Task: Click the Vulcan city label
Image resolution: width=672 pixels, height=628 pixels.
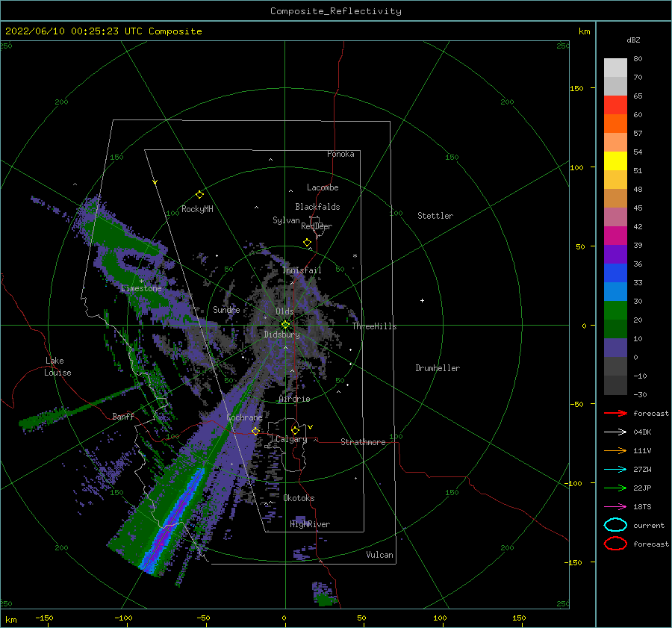Action: coord(379,555)
